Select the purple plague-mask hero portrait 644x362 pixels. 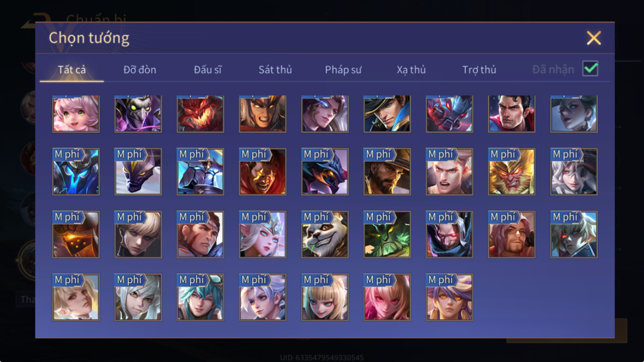138,114
